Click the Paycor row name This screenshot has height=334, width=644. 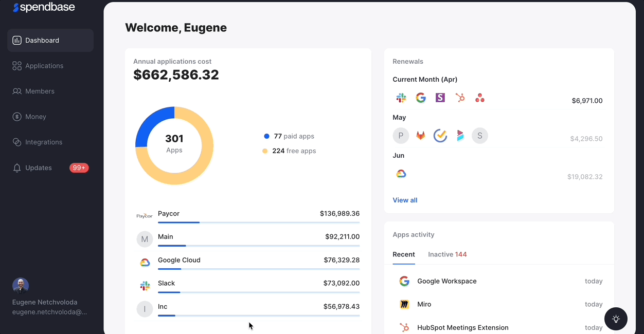tap(169, 213)
